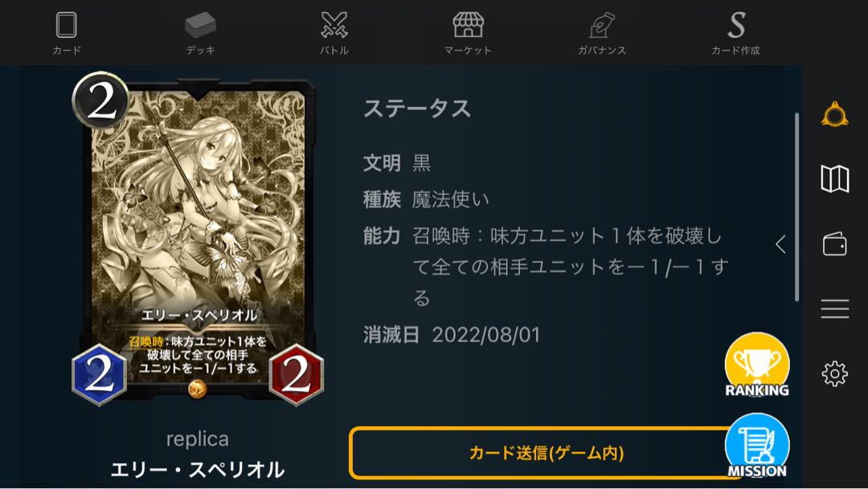
Task: Open the マーケット shop icon
Action: click(469, 26)
